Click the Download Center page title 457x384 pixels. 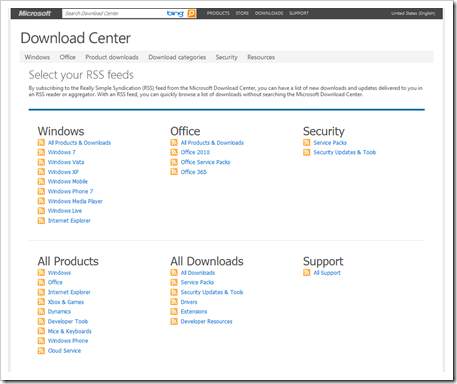coord(76,38)
